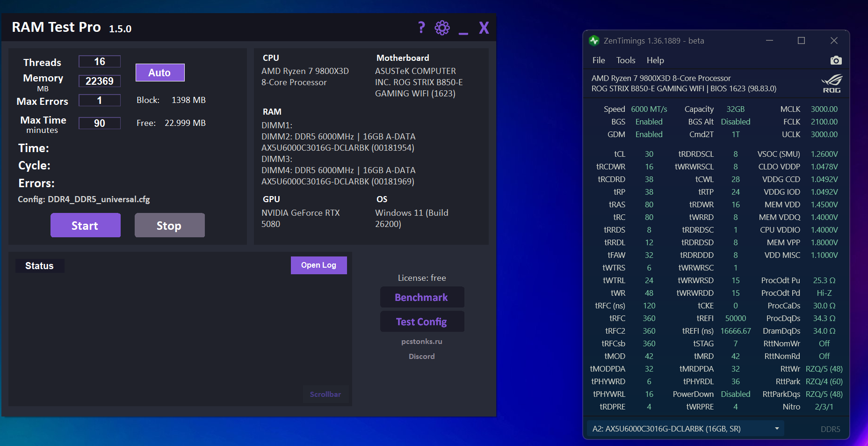
Task: Minimize the ZenTimings window
Action: [769, 41]
